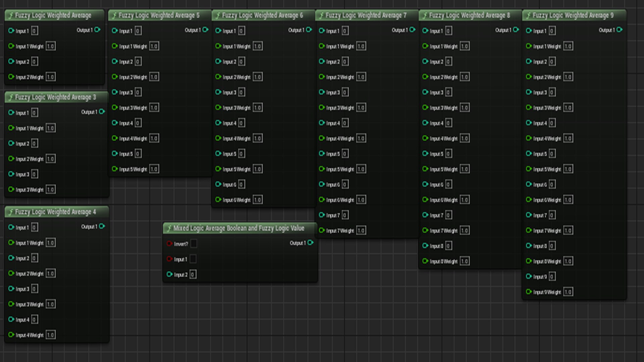Click Input 8 Weight field on Weighted Average 8

(x=465, y=261)
